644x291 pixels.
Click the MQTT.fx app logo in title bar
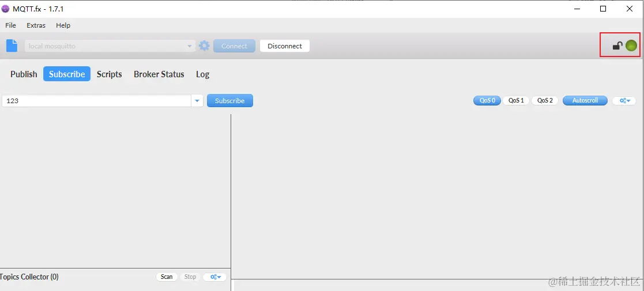pyautogui.click(x=5, y=9)
